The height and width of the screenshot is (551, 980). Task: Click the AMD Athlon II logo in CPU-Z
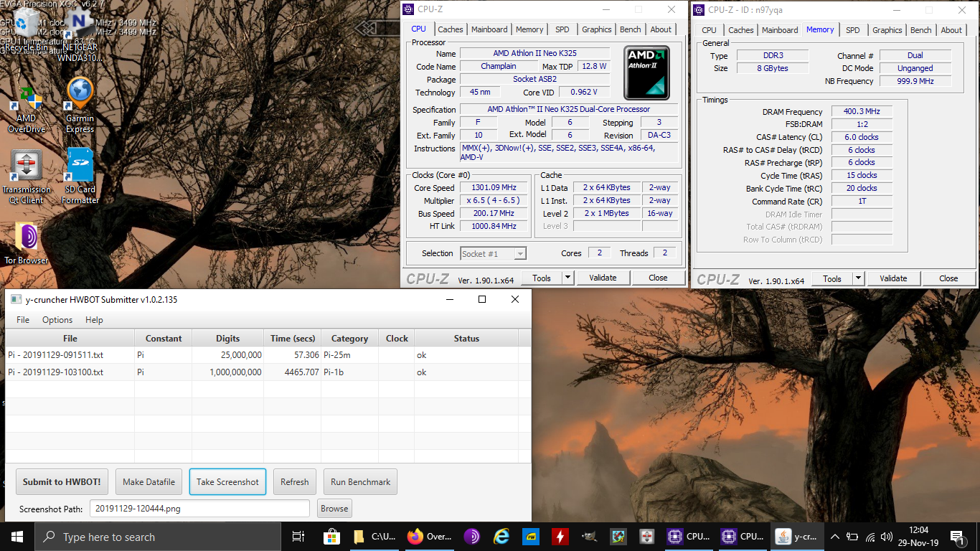pyautogui.click(x=646, y=73)
